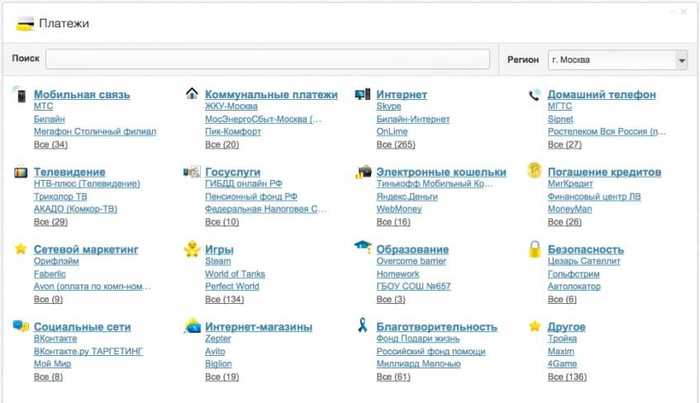This screenshot has height=403, width=700.
Task: Open the Регион dropdown showing г. Москва
Action: point(617,60)
